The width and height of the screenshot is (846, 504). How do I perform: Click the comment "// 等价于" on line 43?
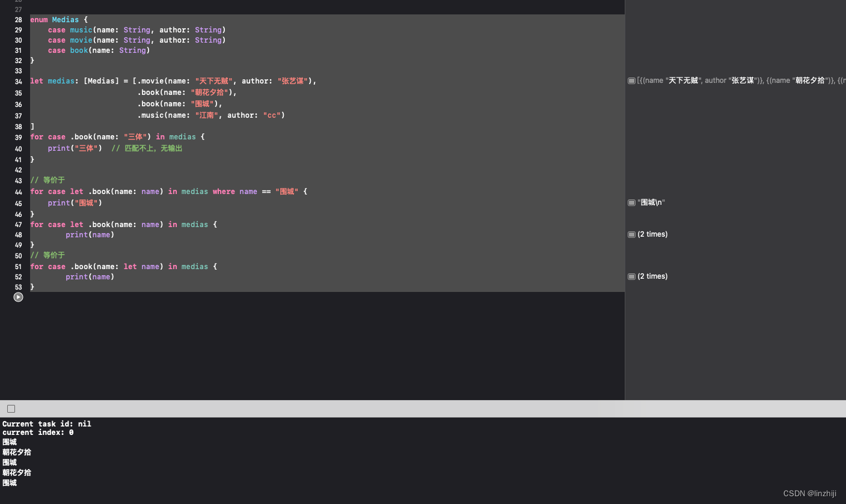[x=47, y=180]
